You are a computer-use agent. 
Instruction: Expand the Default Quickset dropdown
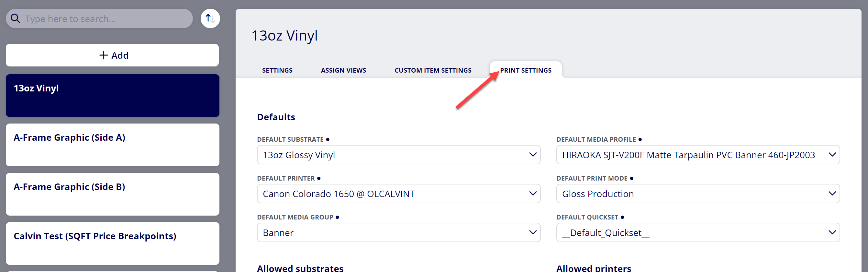coord(698,232)
